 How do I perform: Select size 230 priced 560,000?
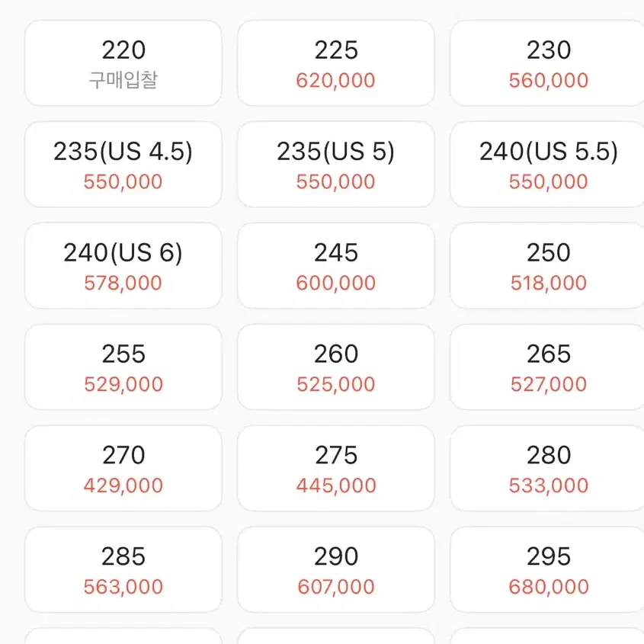click(547, 63)
